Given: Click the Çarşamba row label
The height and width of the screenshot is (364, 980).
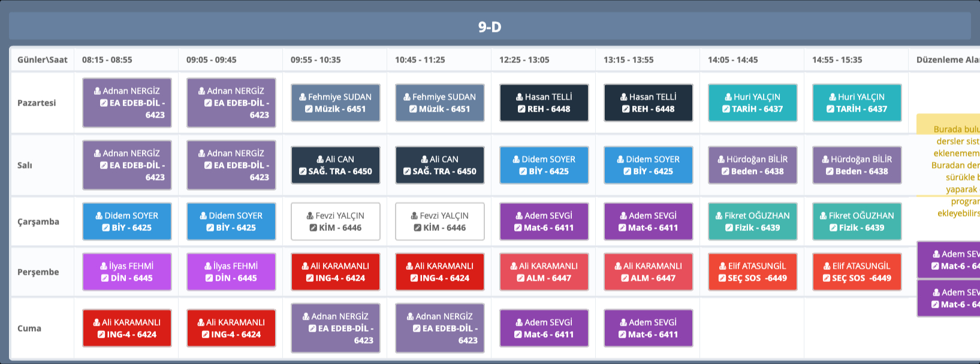Looking at the screenshot, I should [38, 222].
